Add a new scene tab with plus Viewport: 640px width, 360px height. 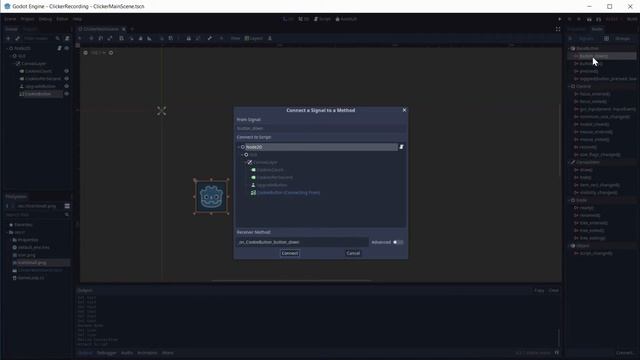[x=132, y=29]
